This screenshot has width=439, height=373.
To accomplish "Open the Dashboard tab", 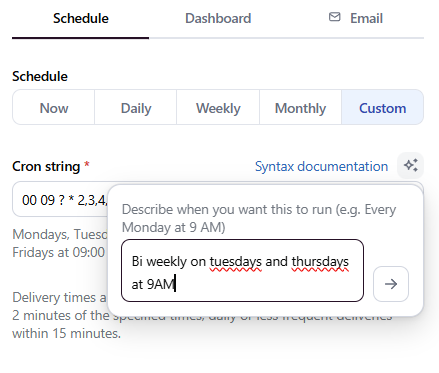I will 218,19.
